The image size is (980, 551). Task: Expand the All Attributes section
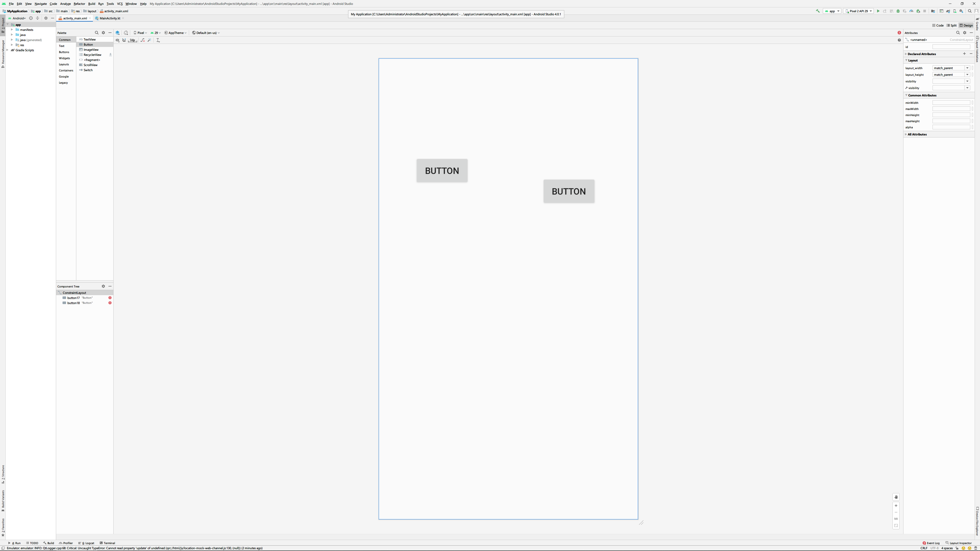click(x=917, y=134)
